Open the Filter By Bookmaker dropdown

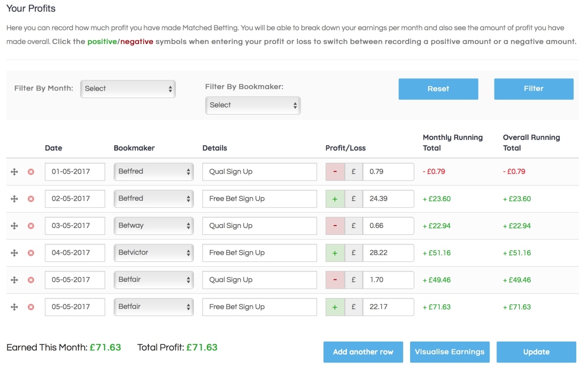pos(253,105)
